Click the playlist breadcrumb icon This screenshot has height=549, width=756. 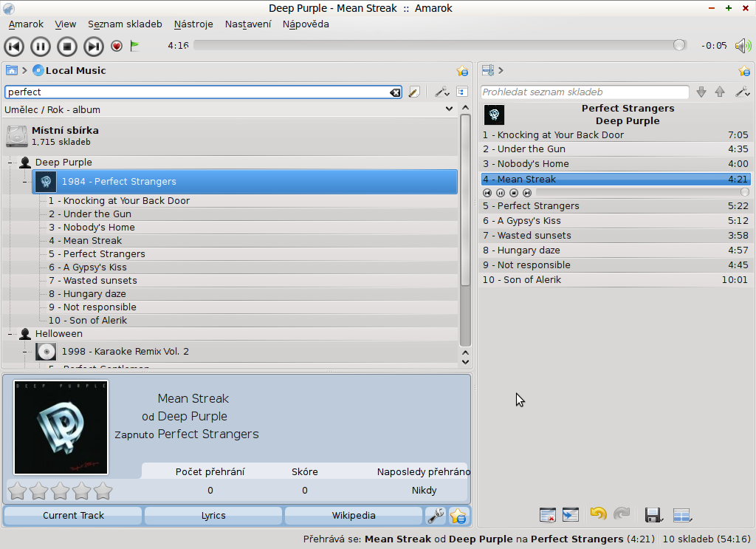[488, 70]
